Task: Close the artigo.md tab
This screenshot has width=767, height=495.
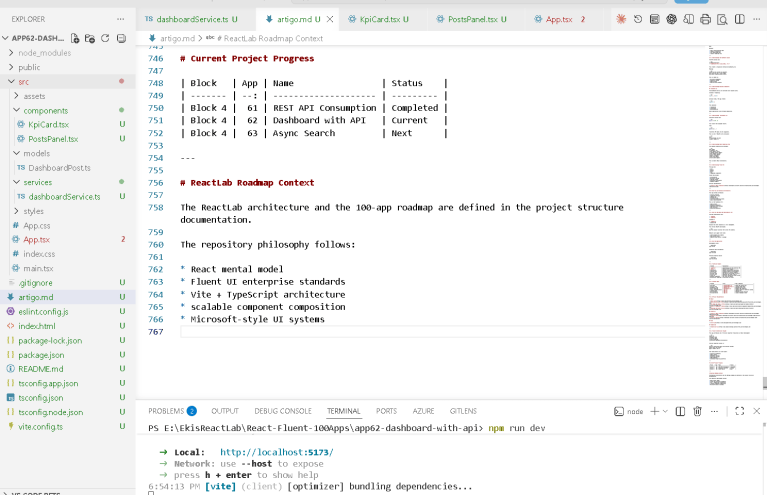Action: point(330,19)
